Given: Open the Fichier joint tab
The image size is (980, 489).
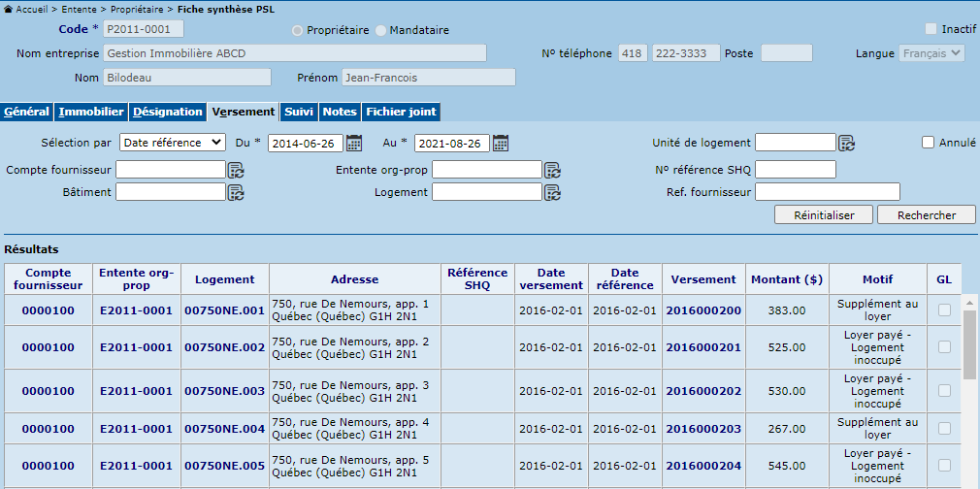Looking at the screenshot, I should tap(401, 112).
